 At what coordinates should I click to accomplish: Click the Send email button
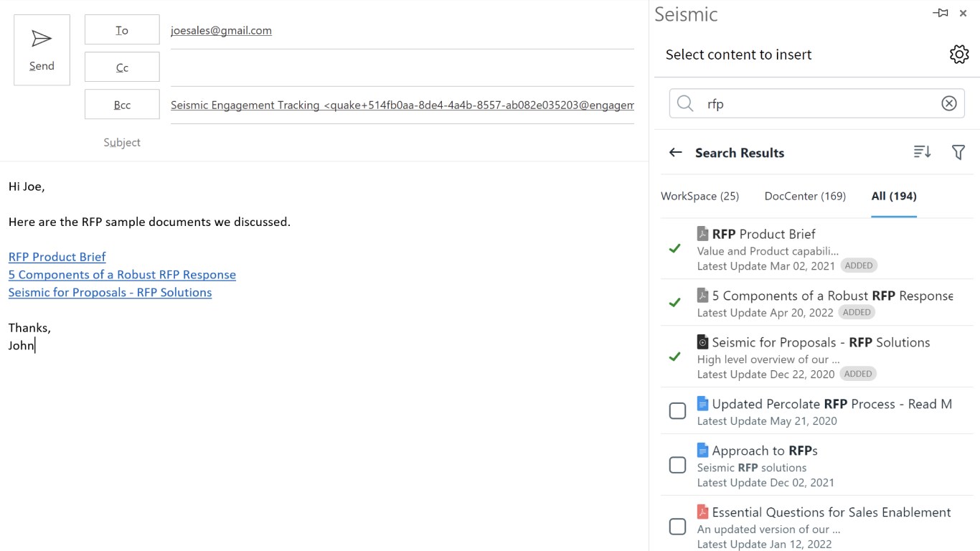tap(42, 50)
